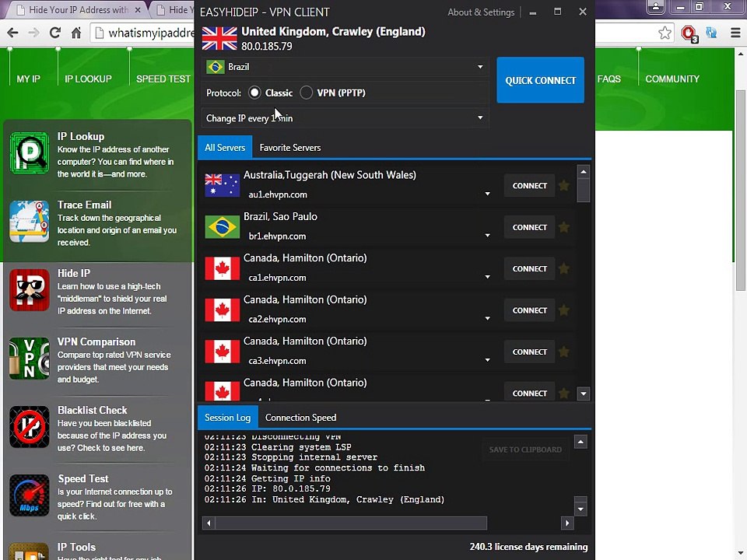Image resolution: width=747 pixels, height=560 pixels.
Task: Open the Change IP every 1 min dropdown
Action: click(x=345, y=118)
